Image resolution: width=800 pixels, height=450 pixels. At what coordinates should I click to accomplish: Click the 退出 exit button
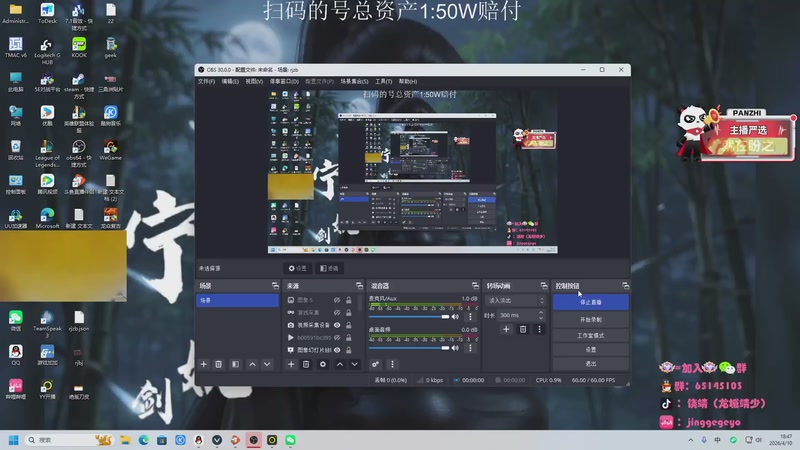click(591, 364)
